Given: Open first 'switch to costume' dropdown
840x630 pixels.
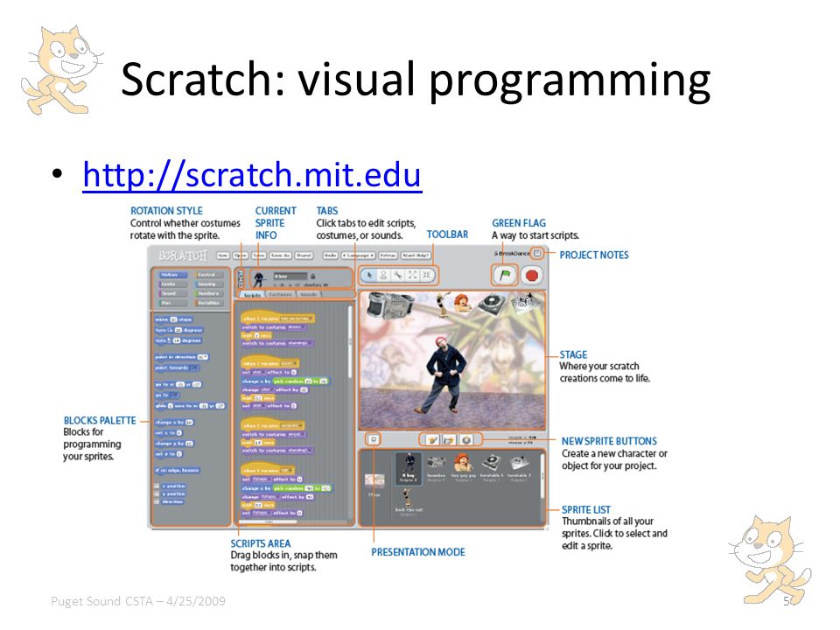Looking at the screenshot, I should pos(297,327).
